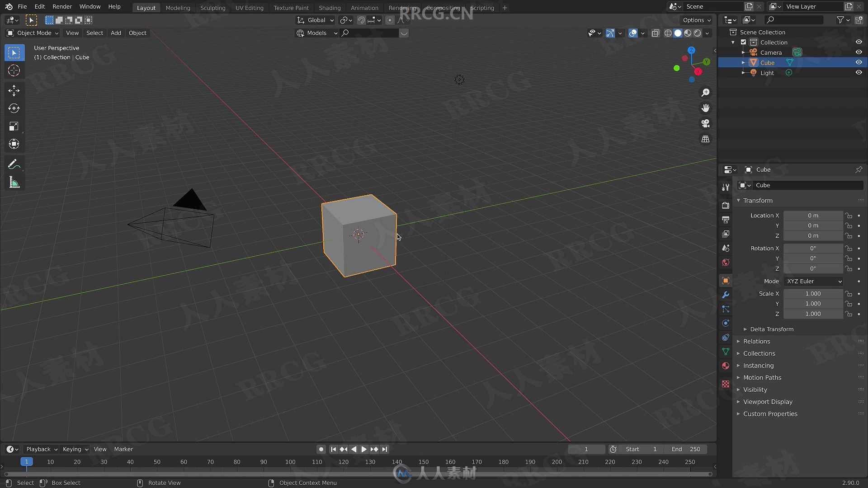The image size is (868, 488).
Task: Click play button in timeline
Action: point(363,449)
